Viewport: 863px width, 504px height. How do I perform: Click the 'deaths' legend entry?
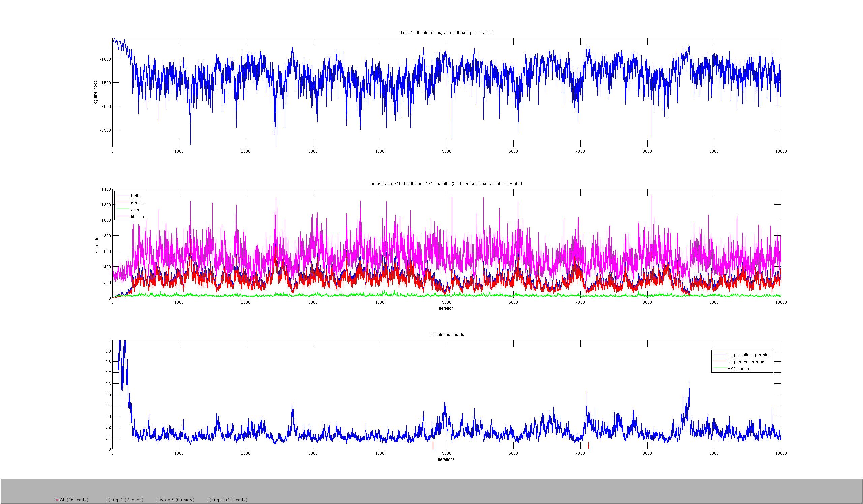point(137,203)
